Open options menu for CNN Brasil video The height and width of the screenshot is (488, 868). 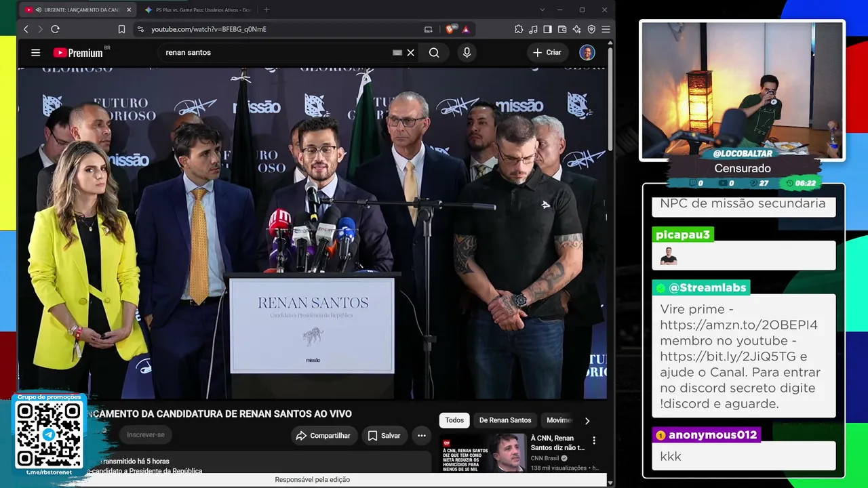coord(594,441)
